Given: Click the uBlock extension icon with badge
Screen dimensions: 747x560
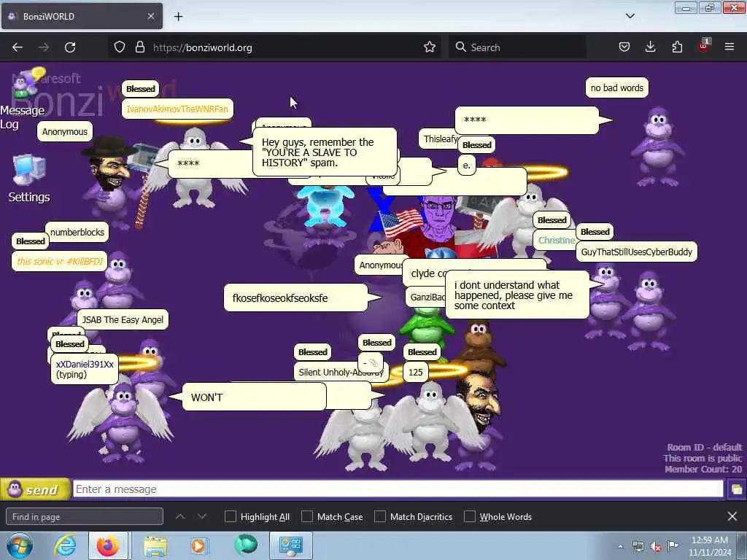Looking at the screenshot, I should 704,46.
